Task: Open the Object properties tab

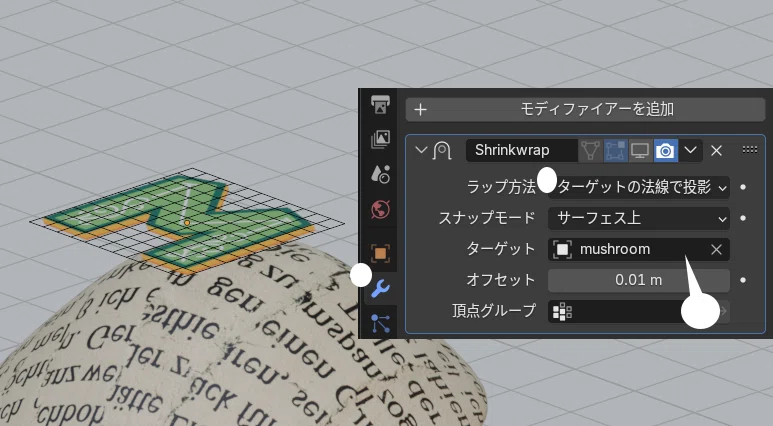Action: click(x=380, y=253)
